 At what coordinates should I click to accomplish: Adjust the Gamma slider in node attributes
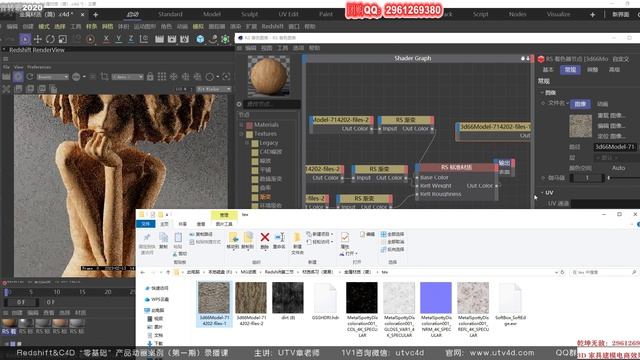pyautogui.click(x=624, y=178)
